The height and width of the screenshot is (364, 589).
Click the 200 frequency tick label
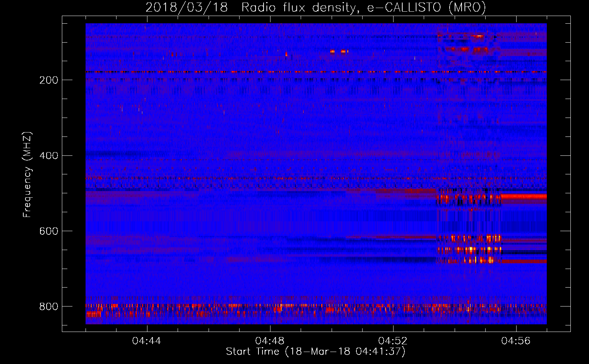pyautogui.click(x=49, y=80)
